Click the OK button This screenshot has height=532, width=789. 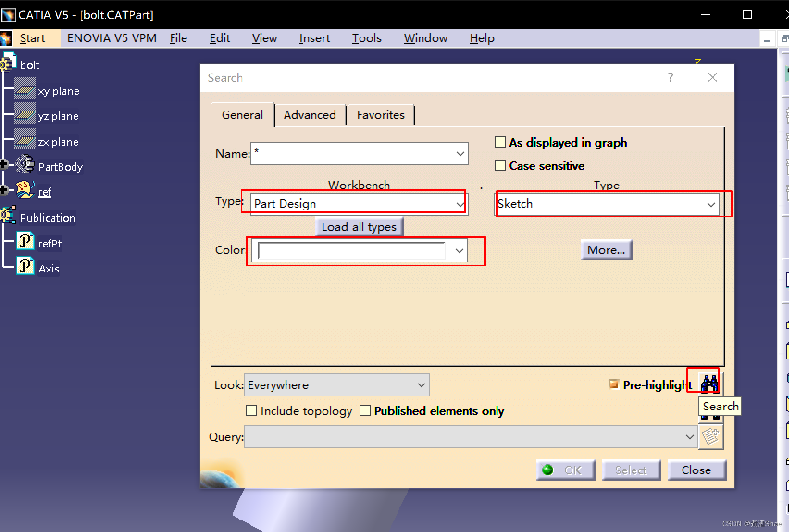point(565,470)
